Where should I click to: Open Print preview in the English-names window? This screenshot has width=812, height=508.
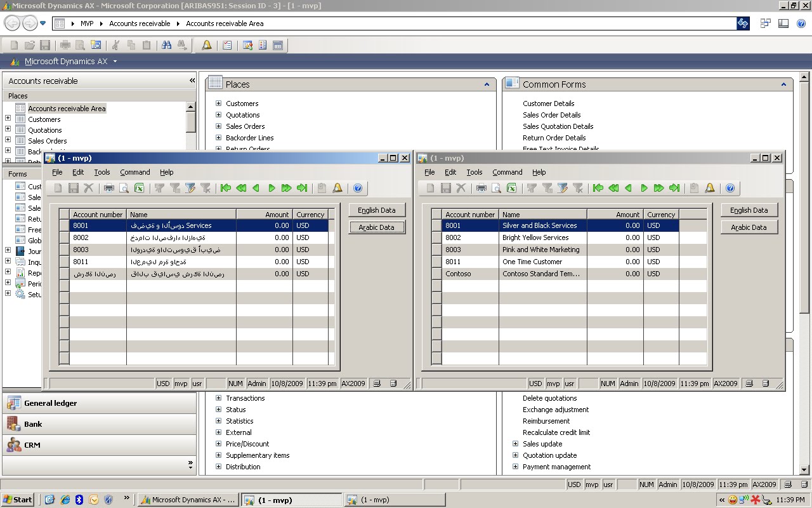tap(497, 188)
